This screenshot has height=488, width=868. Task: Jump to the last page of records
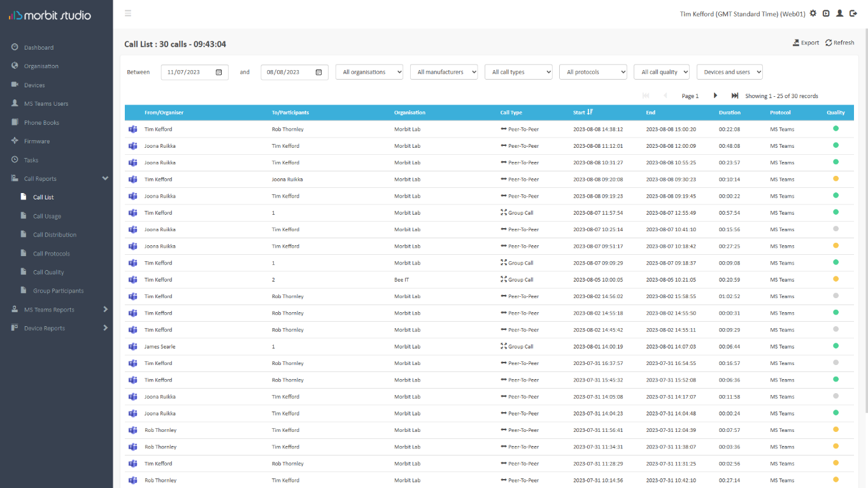tap(735, 96)
